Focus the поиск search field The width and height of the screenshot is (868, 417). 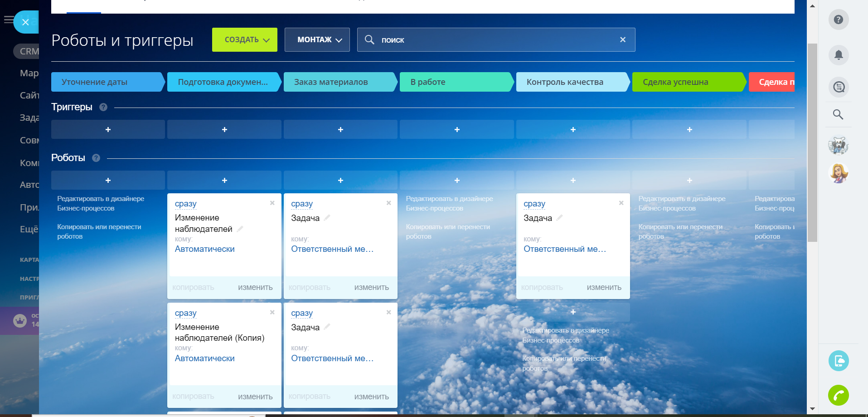tap(496, 40)
